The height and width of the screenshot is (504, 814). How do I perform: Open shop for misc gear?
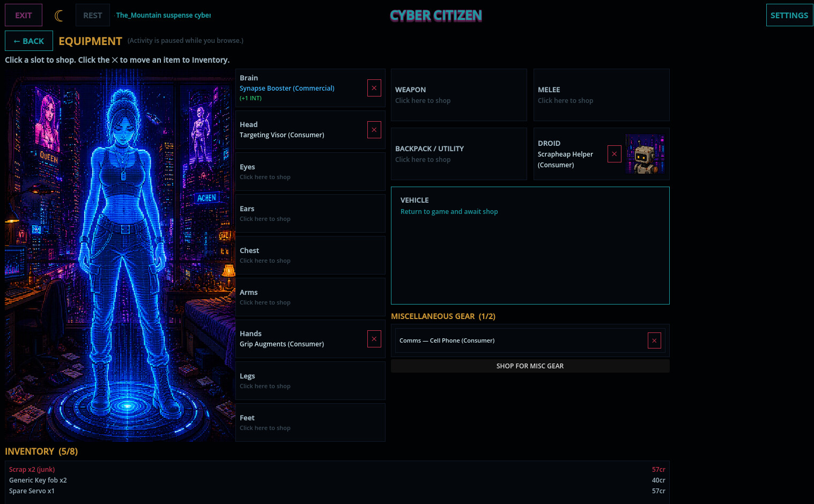pyautogui.click(x=530, y=366)
